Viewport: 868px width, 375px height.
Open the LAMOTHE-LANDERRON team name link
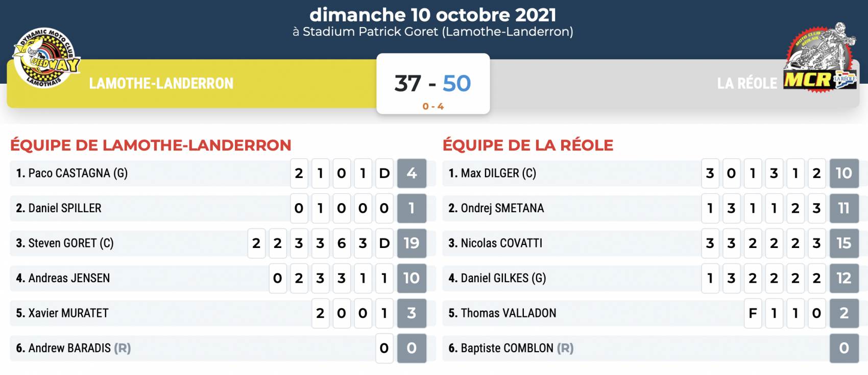pos(161,84)
